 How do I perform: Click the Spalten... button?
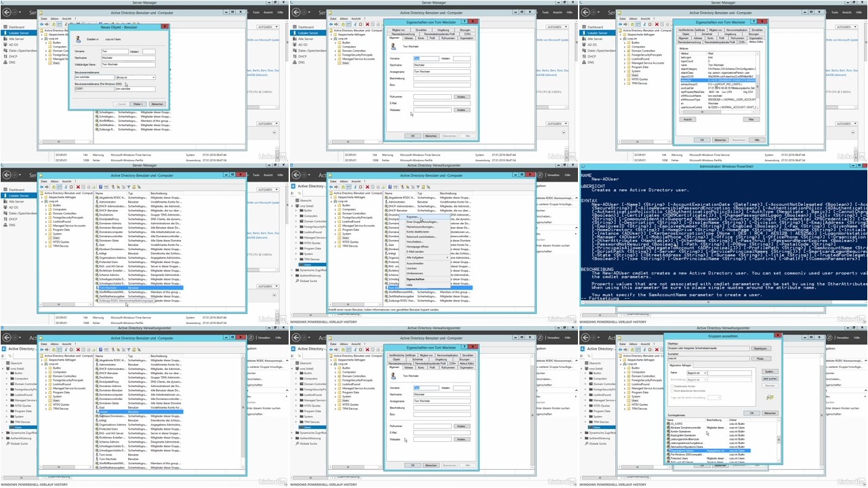click(x=770, y=371)
